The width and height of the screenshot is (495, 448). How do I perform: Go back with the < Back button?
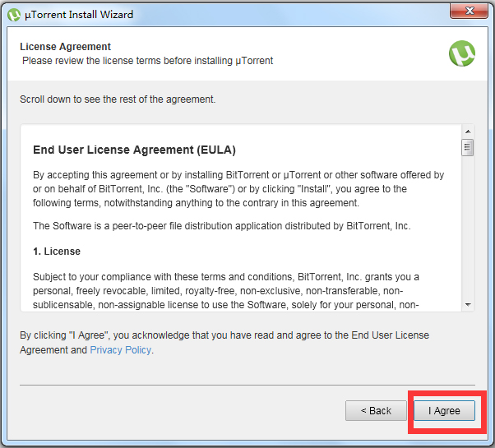[376, 410]
